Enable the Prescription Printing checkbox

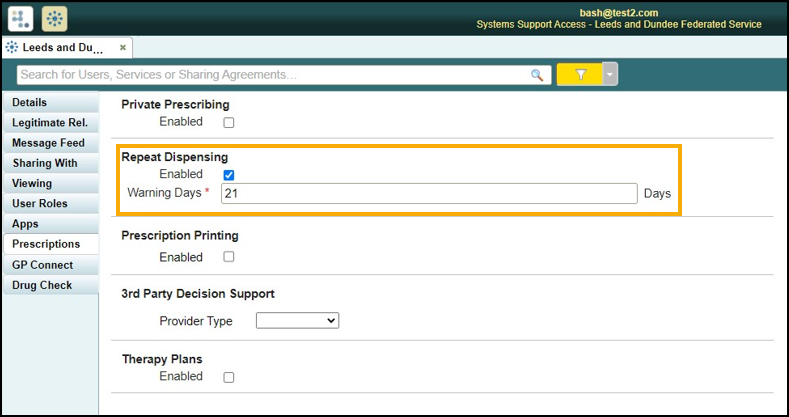[228, 258]
